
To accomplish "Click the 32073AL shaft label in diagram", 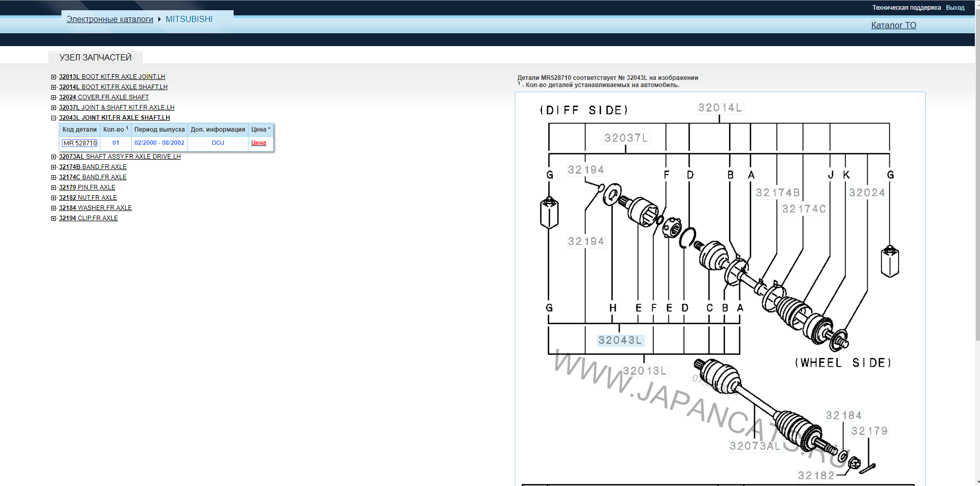I will click(x=755, y=446).
